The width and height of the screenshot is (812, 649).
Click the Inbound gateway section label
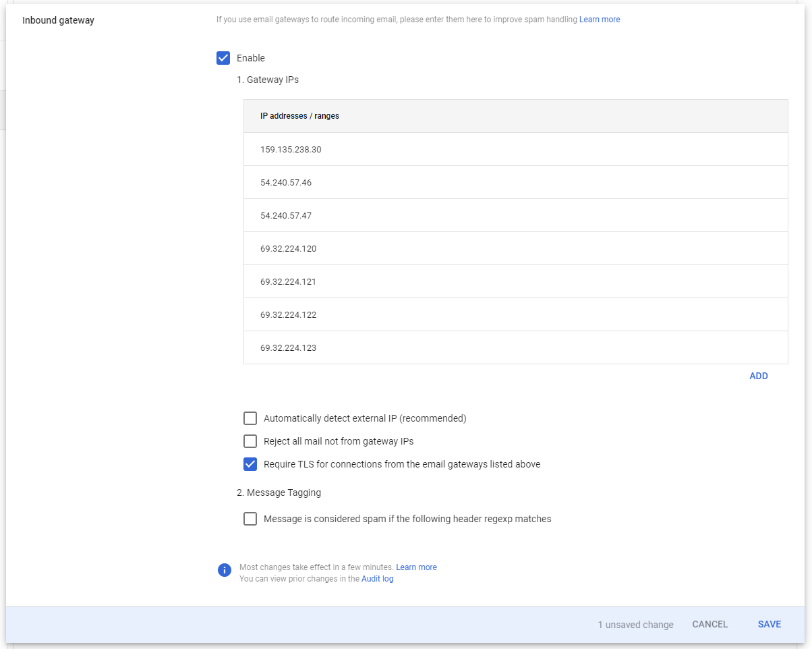57,20
